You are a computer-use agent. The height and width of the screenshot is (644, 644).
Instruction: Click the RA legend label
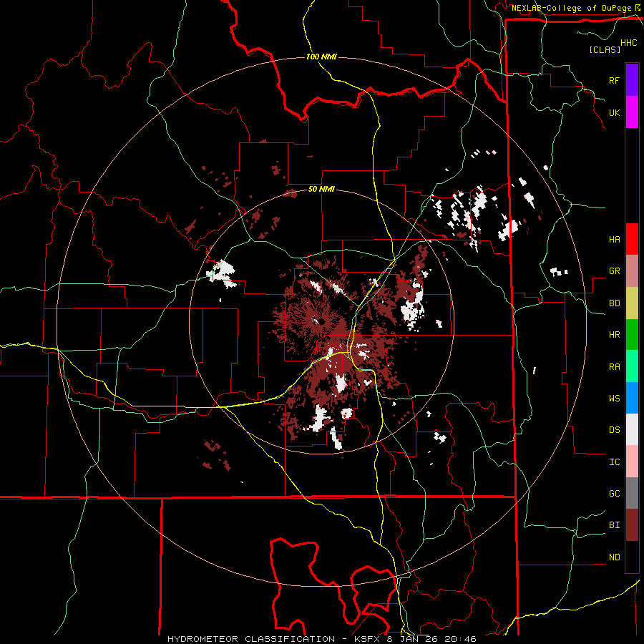614,366
